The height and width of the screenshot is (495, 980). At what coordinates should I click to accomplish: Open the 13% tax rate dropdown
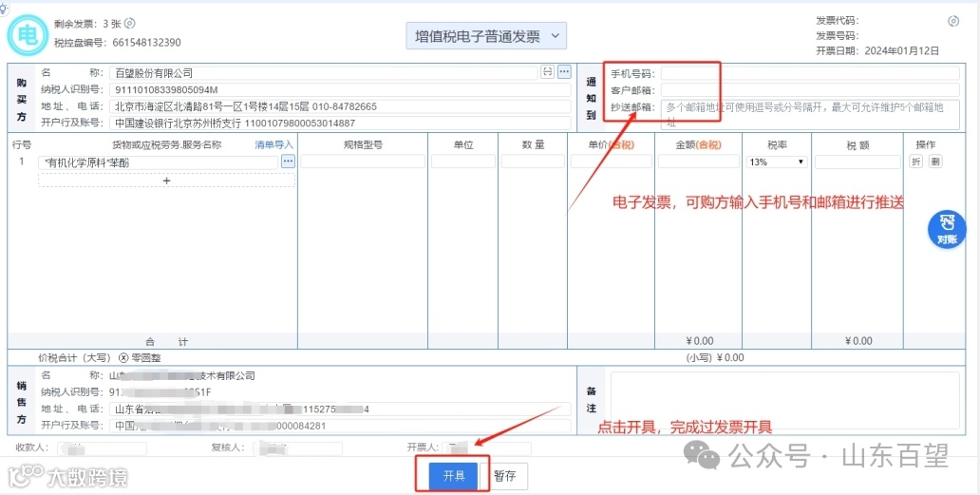tap(777, 162)
